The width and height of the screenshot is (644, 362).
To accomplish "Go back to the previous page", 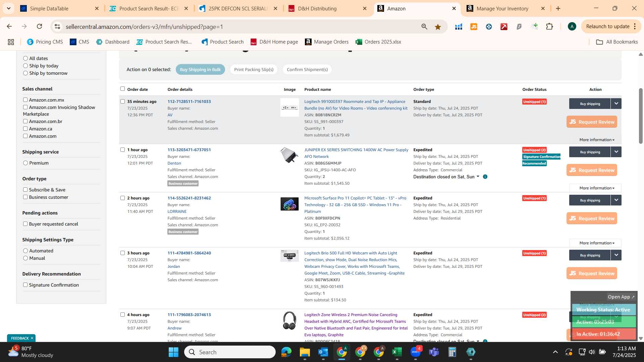I will pos(9,26).
